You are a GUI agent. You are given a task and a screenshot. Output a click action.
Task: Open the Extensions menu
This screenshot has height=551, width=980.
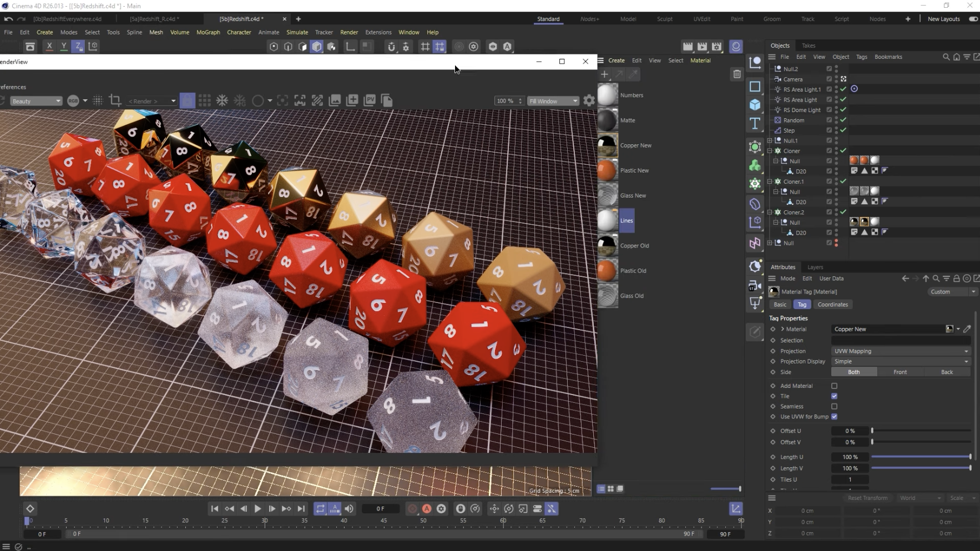[x=378, y=32]
